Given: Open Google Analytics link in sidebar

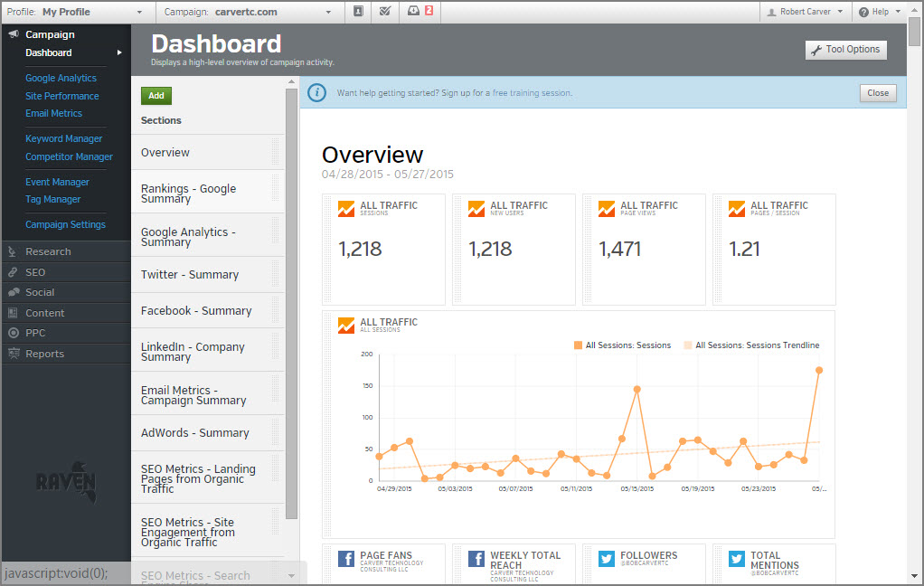Looking at the screenshot, I should pos(61,78).
